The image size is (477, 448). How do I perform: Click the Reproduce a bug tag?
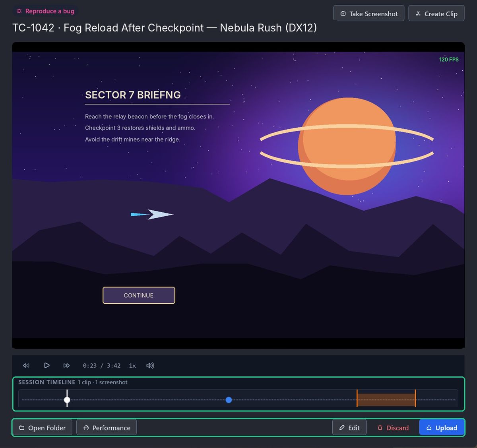point(45,11)
